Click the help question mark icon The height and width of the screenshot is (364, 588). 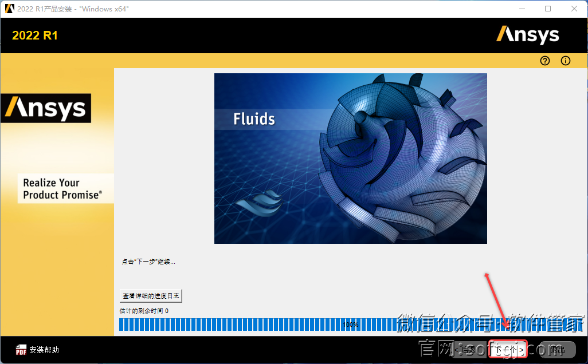[x=544, y=61]
